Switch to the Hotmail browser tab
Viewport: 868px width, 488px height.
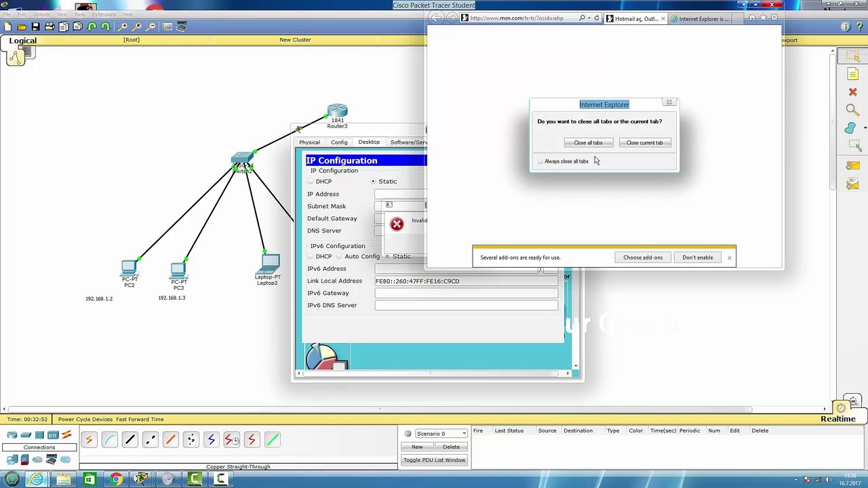pos(635,18)
